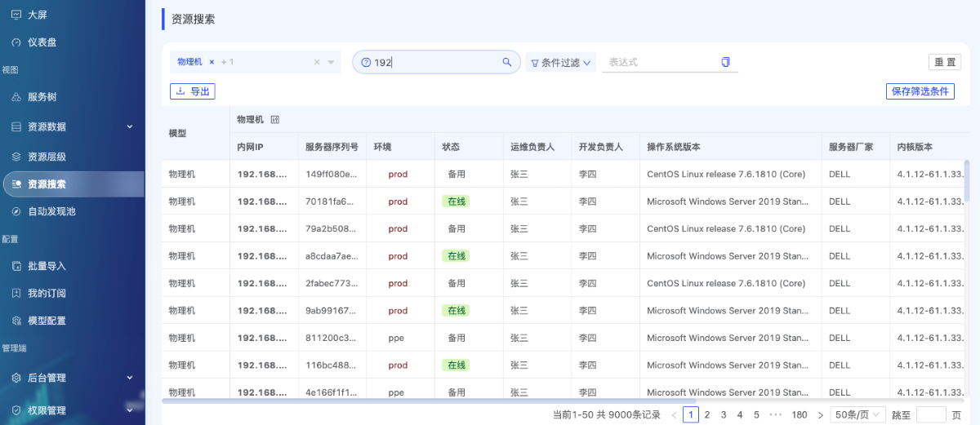
Task: Open the model selector dropdown arrow
Action: tap(331, 62)
